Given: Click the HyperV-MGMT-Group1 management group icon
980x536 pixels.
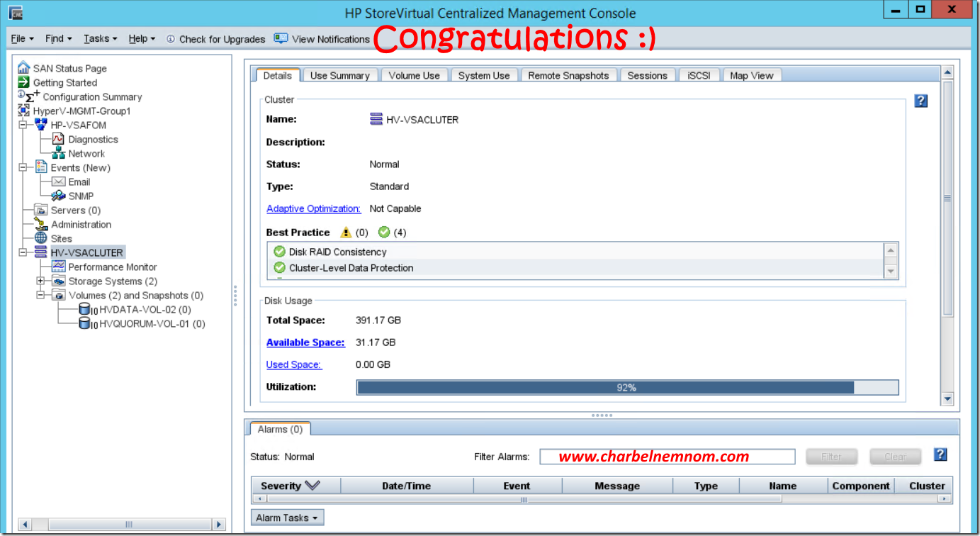Looking at the screenshot, I should coord(23,111).
